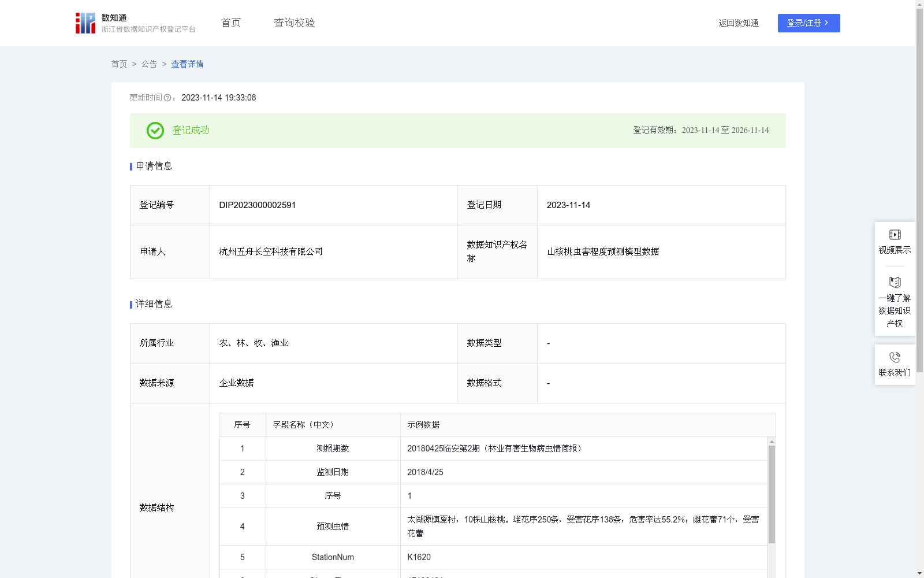The image size is (924, 578).
Task: Click the 联系我们 phone icon
Action: click(895, 357)
